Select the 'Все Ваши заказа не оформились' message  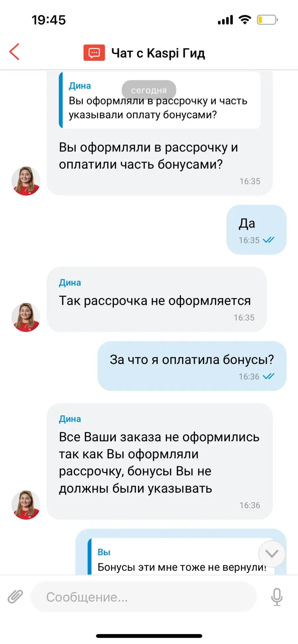point(160,462)
